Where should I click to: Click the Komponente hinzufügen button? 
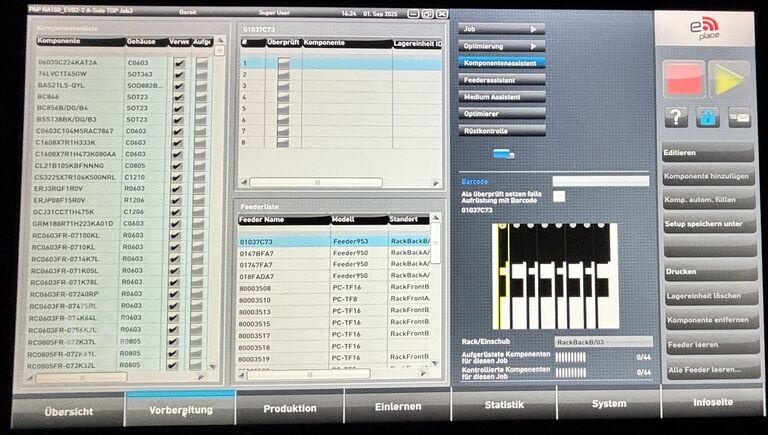tap(707, 176)
